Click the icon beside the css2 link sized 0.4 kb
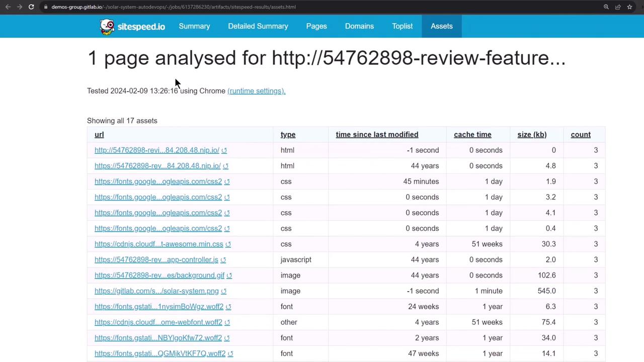Viewport: 644px width, 362px height. 227,228
